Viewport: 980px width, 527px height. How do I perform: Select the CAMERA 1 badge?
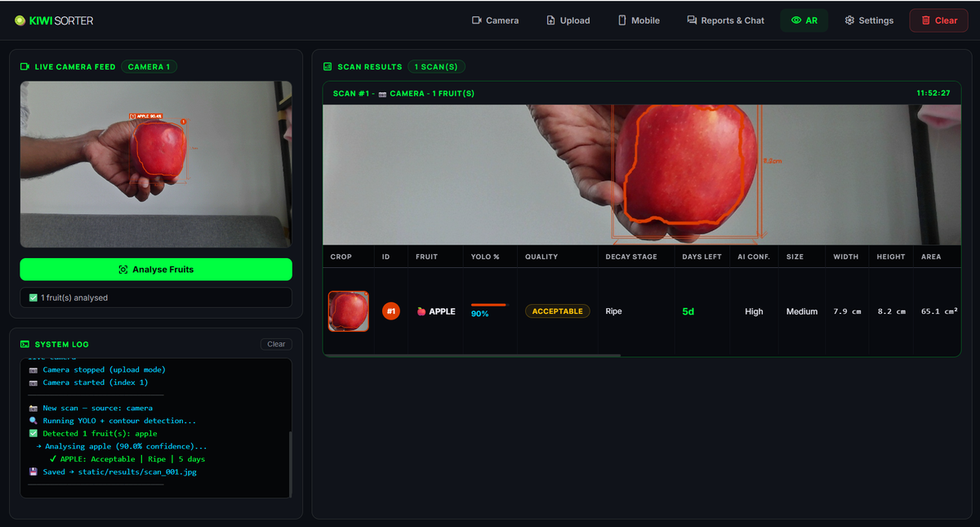(x=149, y=67)
